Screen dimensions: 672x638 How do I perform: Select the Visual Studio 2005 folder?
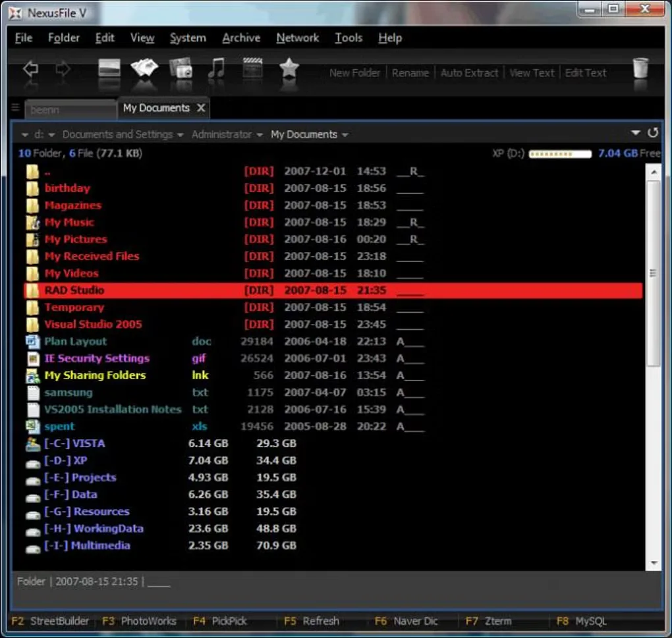(93, 325)
